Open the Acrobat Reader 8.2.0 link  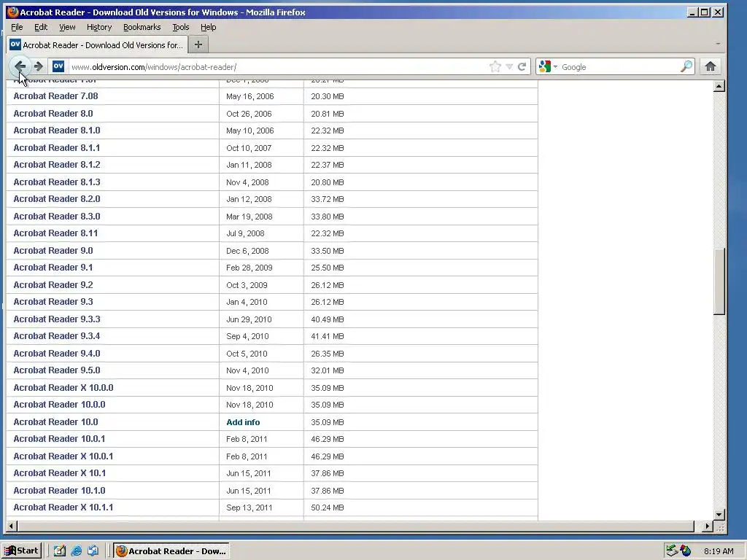coord(57,199)
